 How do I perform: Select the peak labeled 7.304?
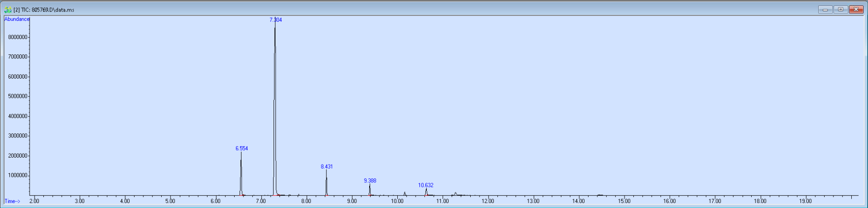pos(276,20)
